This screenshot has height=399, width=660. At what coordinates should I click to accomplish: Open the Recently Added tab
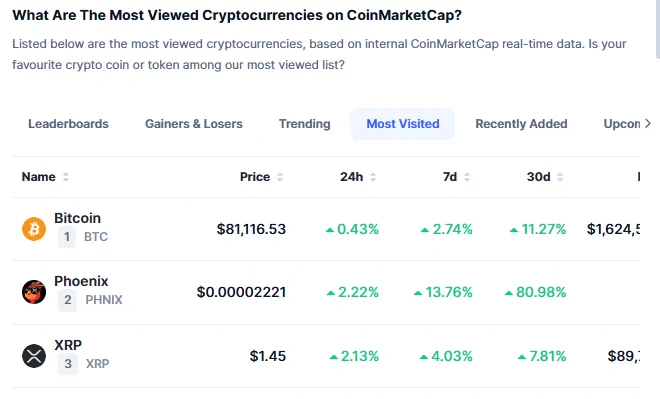tap(521, 124)
